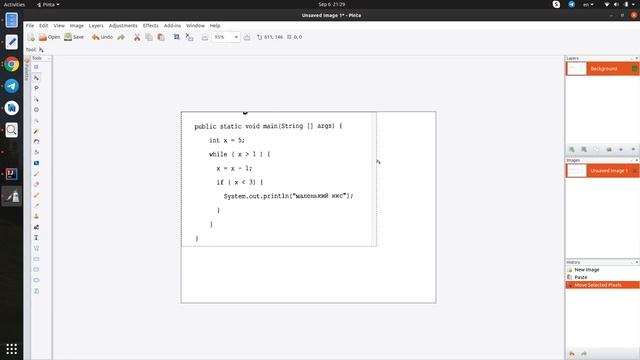Open the Edit menu
The height and width of the screenshot is (360, 640).
pos(44,26)
